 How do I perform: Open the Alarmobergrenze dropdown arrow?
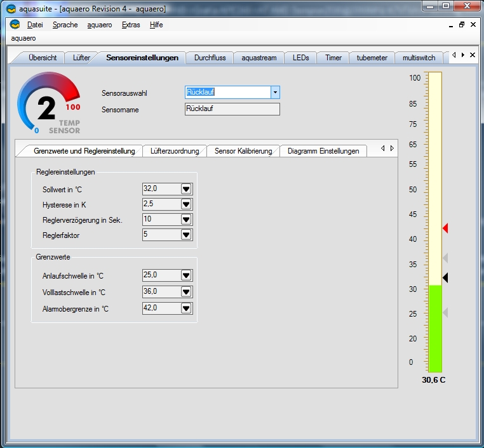186,308
